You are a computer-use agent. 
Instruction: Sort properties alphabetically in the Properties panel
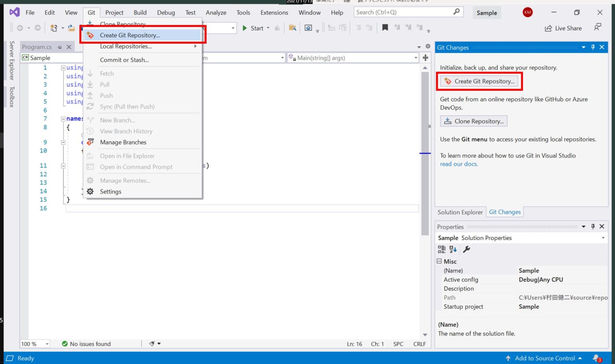[453, 249]
